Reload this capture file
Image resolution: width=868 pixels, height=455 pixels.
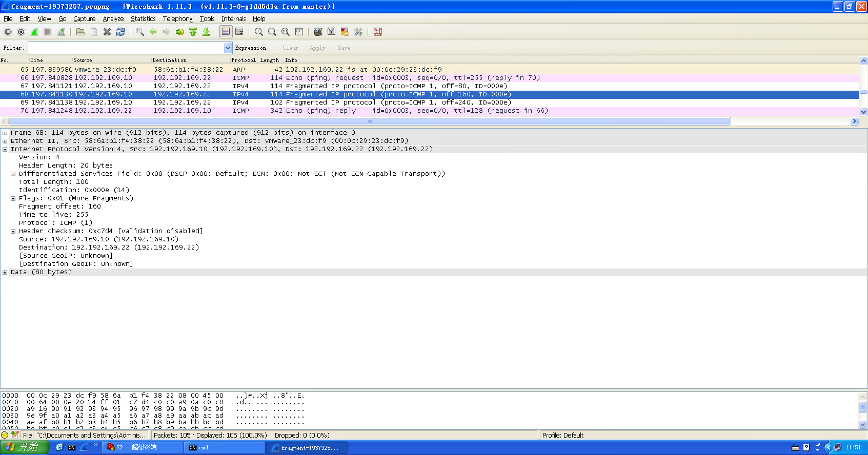coord(120,32)
